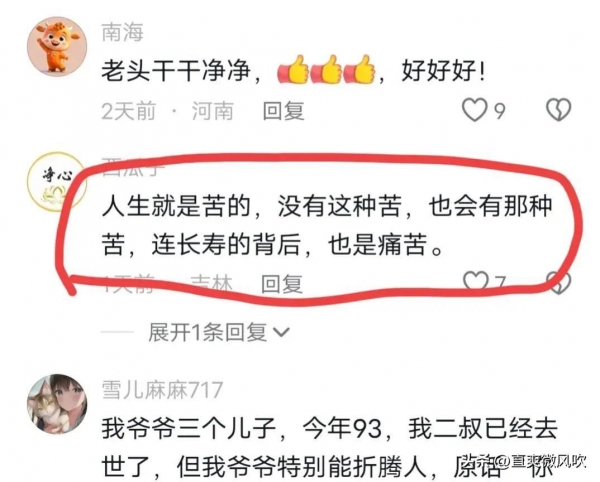Tap the broken heart dislike on 南海's comment
Image resolution: width=600 pixels, height=482 pixels.
558,110
